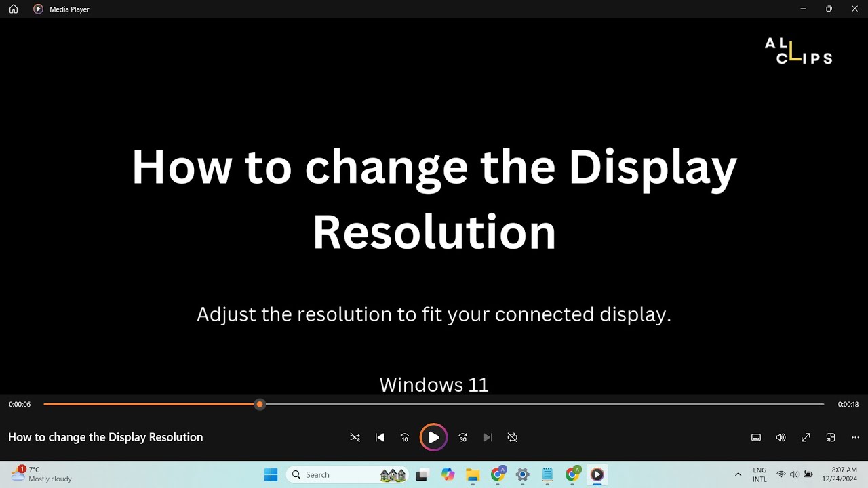Open the ENG INTL language switcher
Viewport: 868px width, 488px height.
759,474
